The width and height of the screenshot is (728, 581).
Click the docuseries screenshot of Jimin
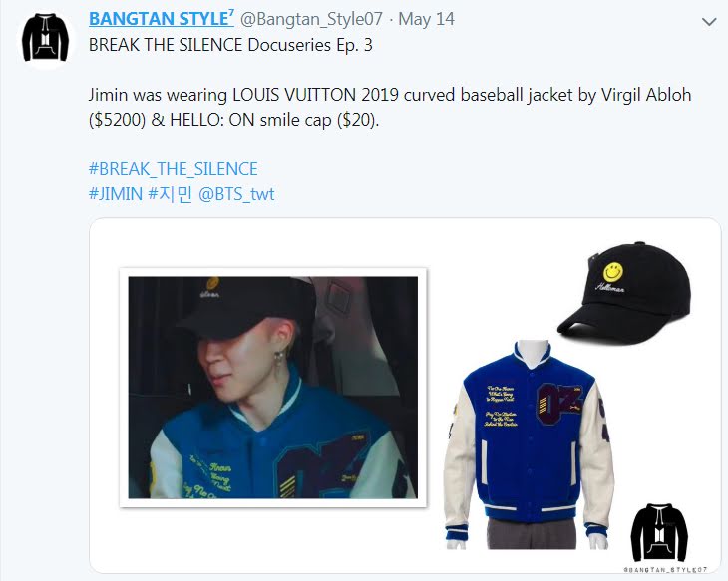(273, 388)
